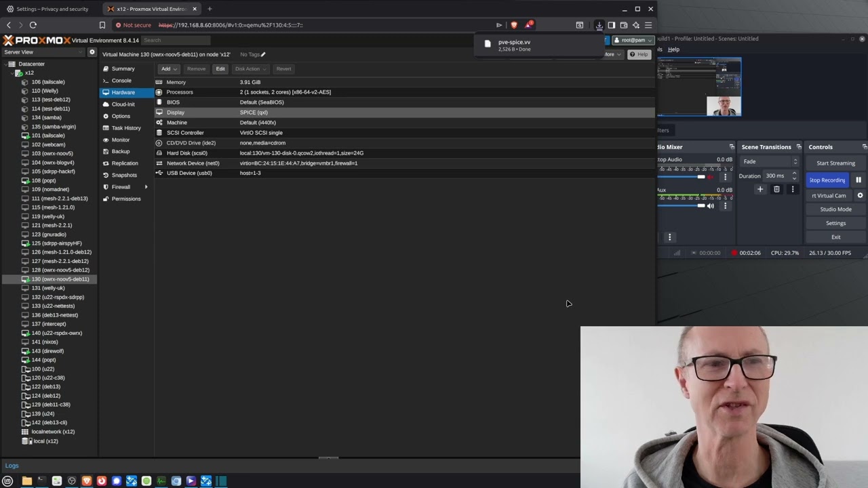Launch the terminal from the taskbar

(x=41, y=481)
